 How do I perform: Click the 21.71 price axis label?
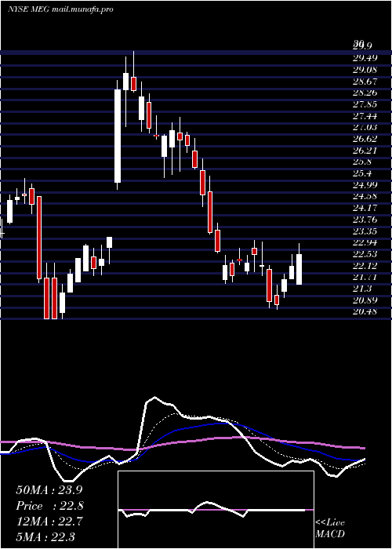point(365,278)
